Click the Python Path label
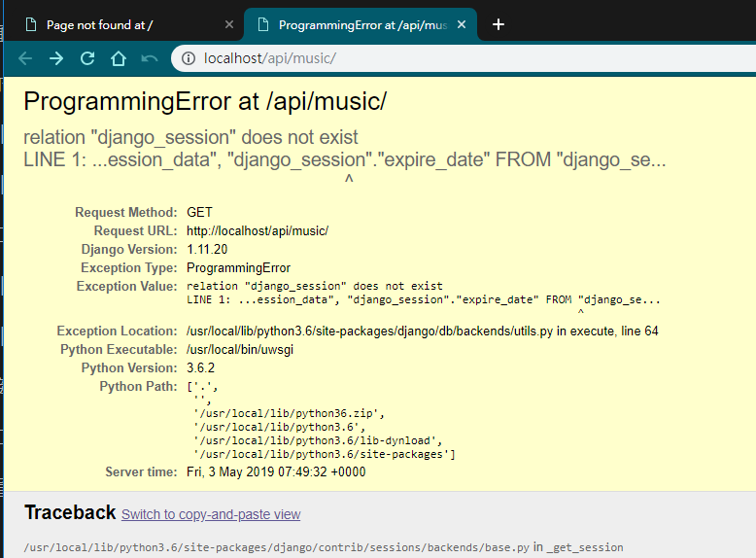 point(138,386)
